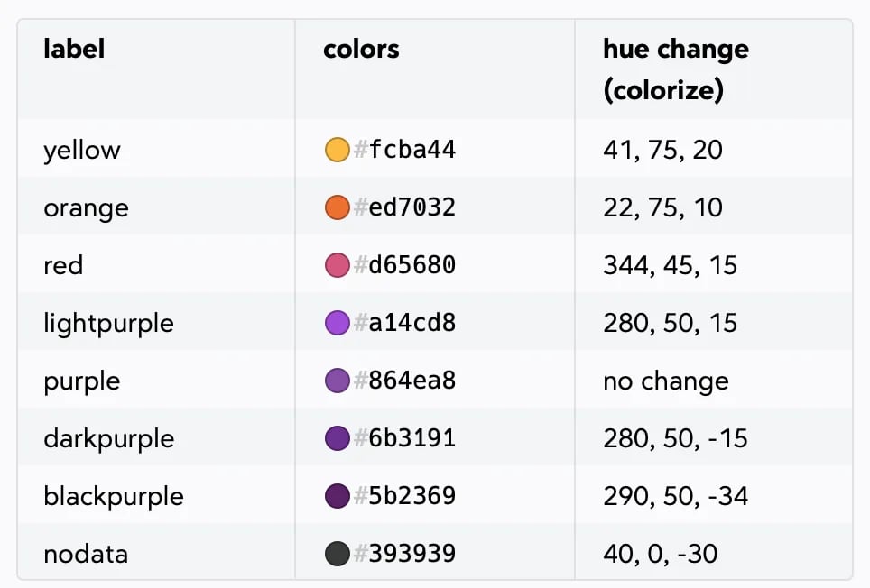Image resolution: width=870 pixels, height=588 pixels.
Task: Click the 'blackpurple' label cell
Action: (x=114, y=496)
